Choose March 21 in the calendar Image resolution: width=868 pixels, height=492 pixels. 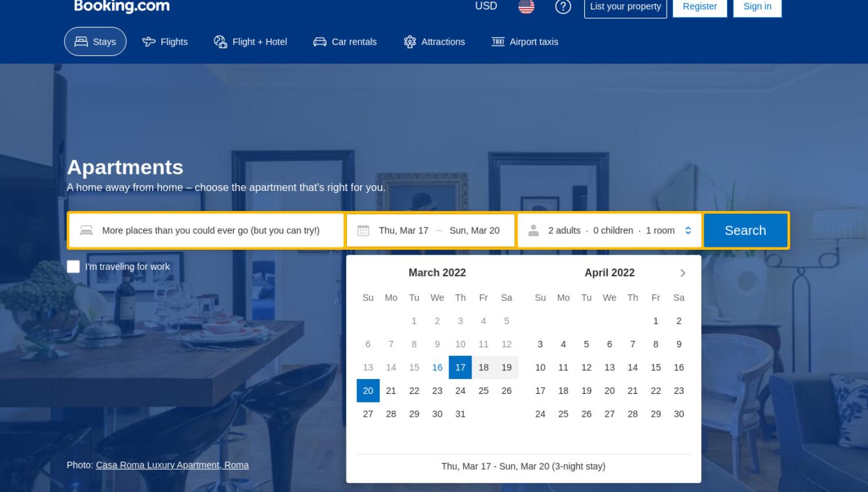(391, 391)
